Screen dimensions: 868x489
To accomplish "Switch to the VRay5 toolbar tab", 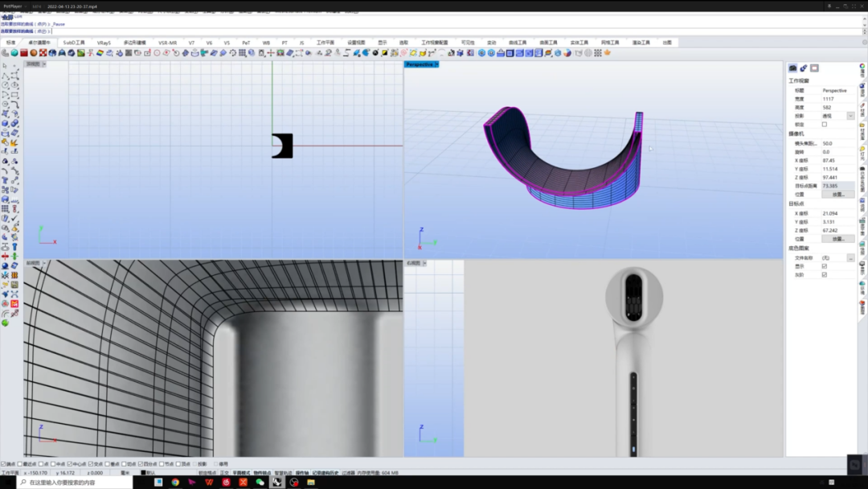I will (x=104, y=43).
